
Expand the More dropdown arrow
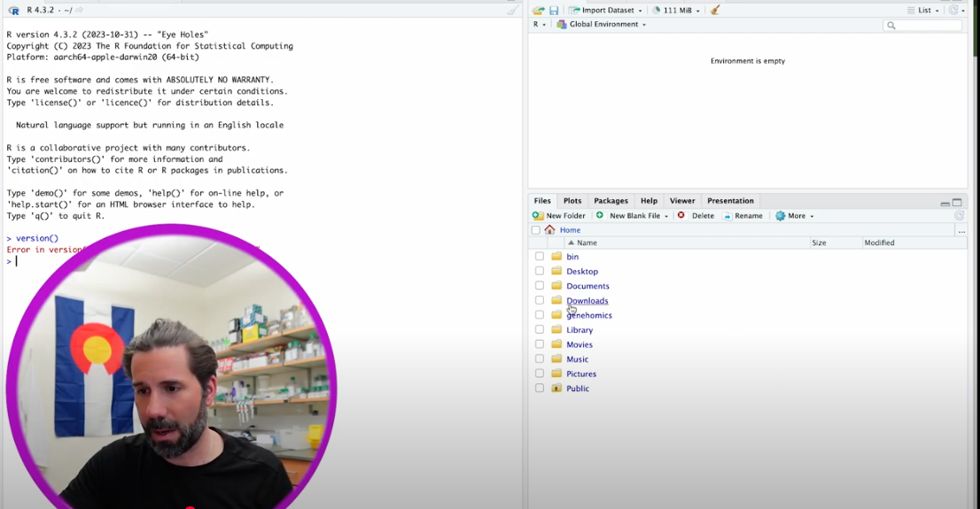(x=812, y=216)
